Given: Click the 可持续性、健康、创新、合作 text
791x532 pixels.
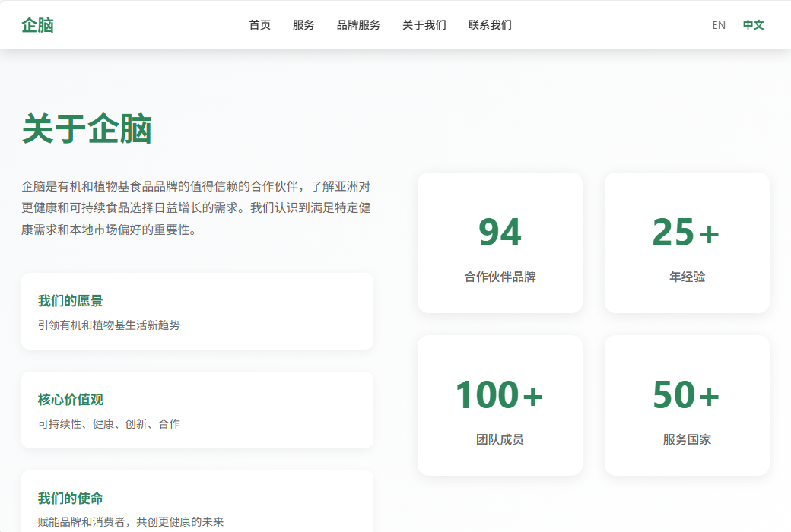Looking at the screenshot, I should (109, 424).
